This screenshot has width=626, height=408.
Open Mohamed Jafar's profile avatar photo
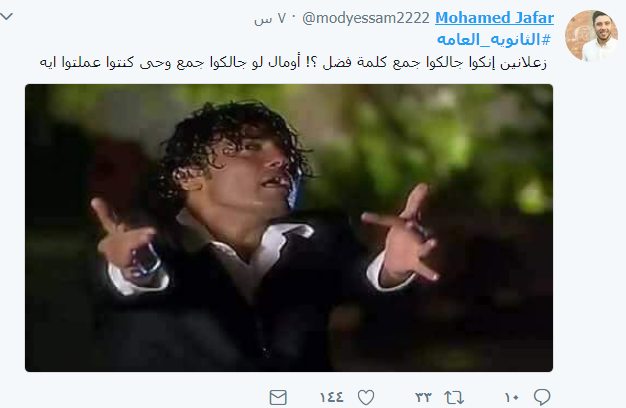(x=591, y=36)
